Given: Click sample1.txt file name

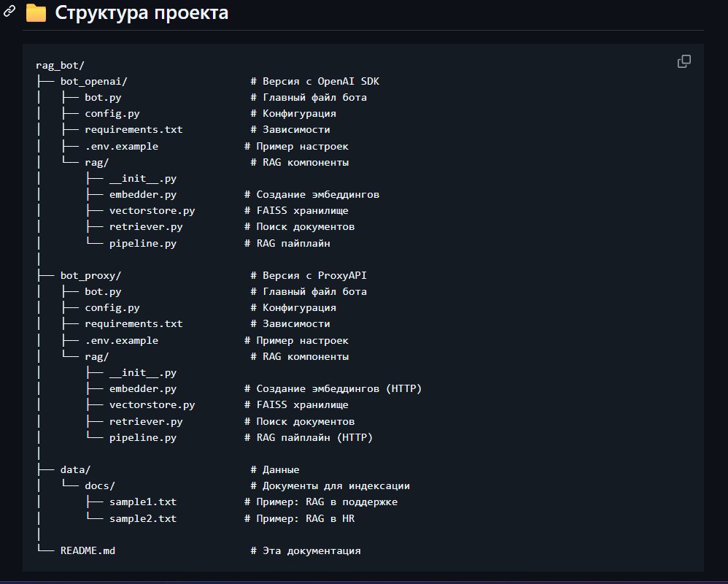Looking at the screenshot, I should tap(143, 502).
